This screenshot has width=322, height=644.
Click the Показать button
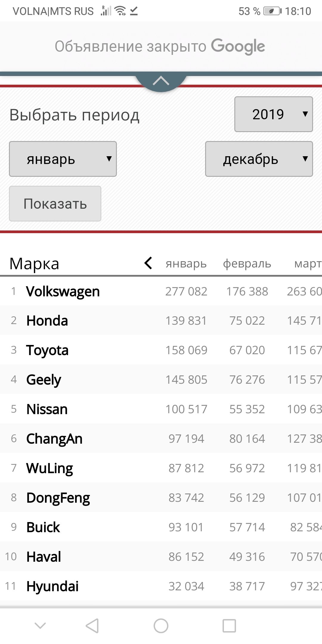(x=55, y=204)
